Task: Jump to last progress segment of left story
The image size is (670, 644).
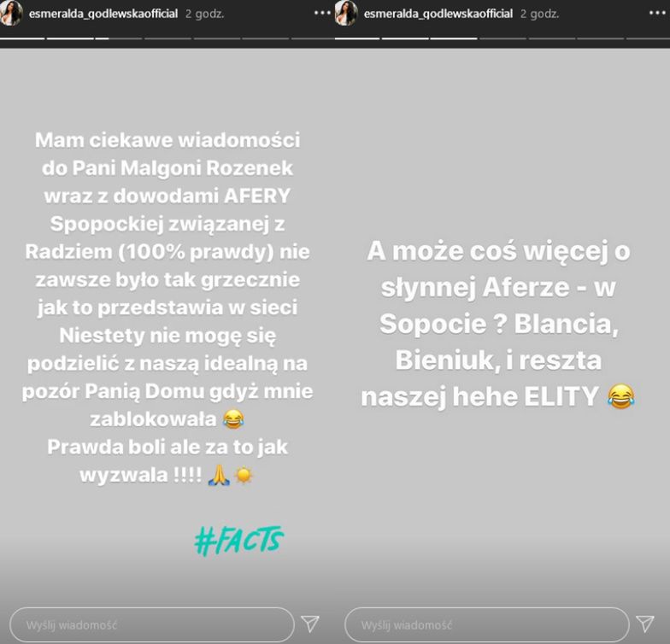Action: click(x=313, y=38)
